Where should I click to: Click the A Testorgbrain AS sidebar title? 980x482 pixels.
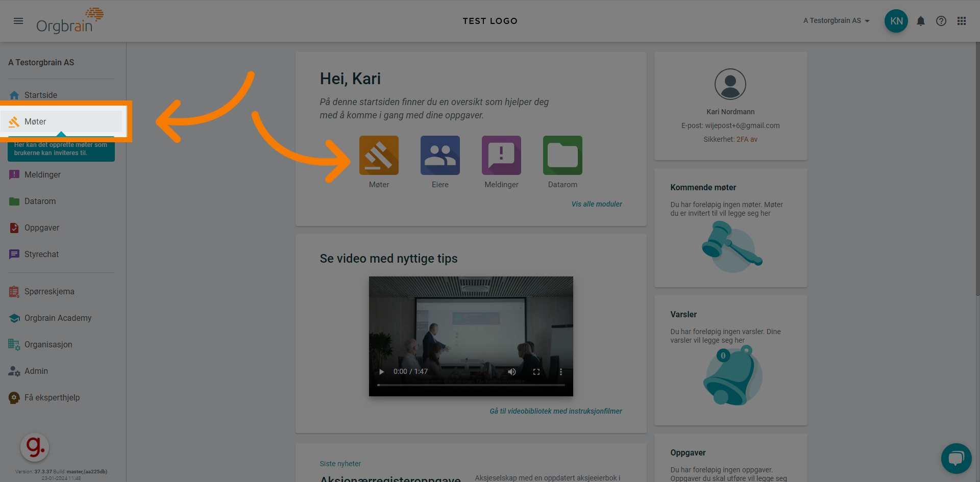pyautogui.click(x=41, y=63)
